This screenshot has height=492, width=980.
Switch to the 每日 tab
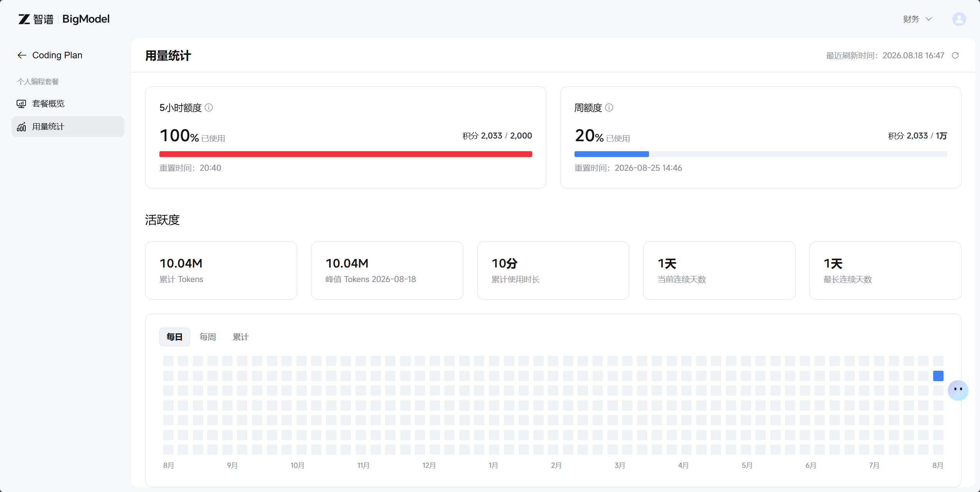175,337
